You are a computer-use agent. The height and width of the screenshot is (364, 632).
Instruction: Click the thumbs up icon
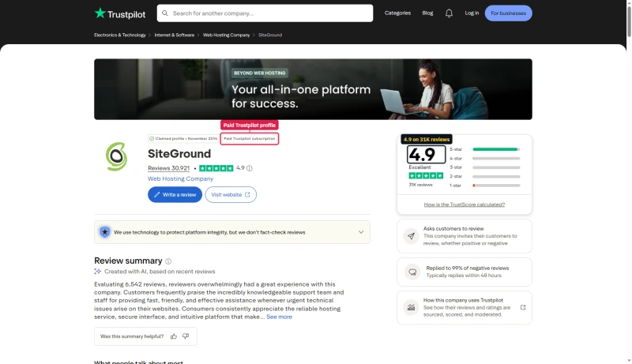(x=174, y=336)
